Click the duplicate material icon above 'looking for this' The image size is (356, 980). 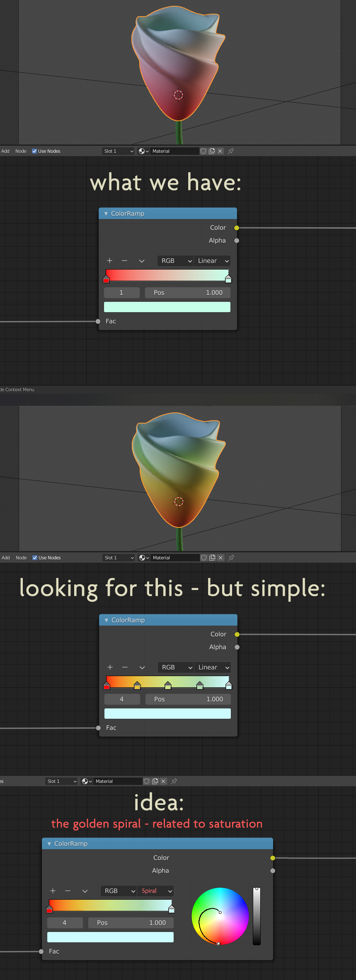(x=212, y=558)
